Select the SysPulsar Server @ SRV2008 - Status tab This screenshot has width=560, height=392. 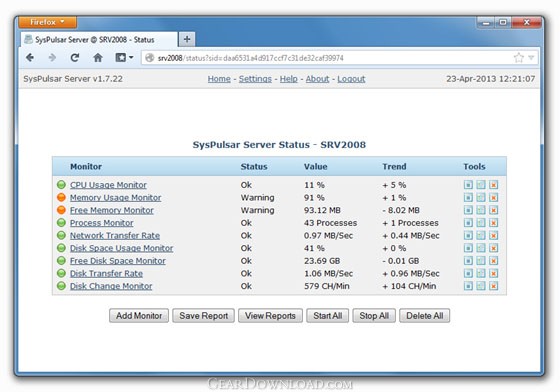point(99,40)
